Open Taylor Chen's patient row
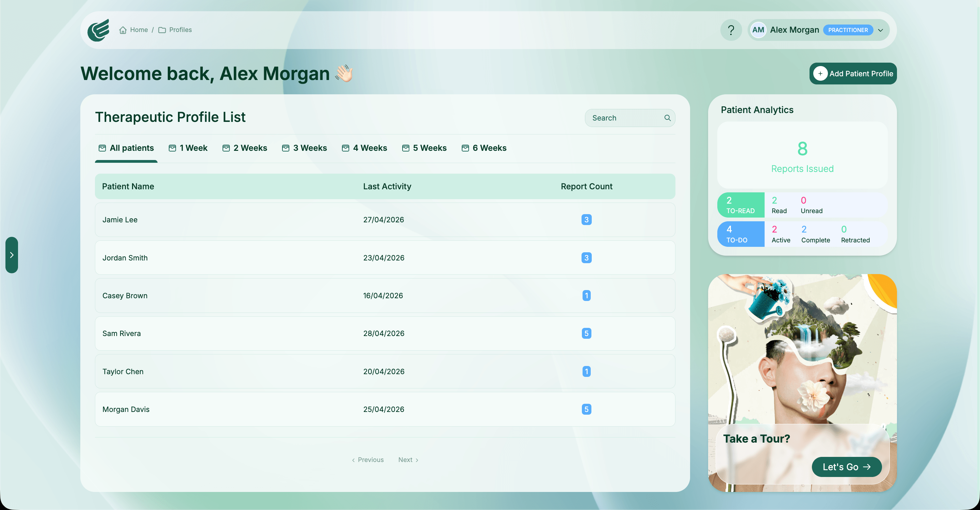The image size is (980, 510). (x=385, y=371)
